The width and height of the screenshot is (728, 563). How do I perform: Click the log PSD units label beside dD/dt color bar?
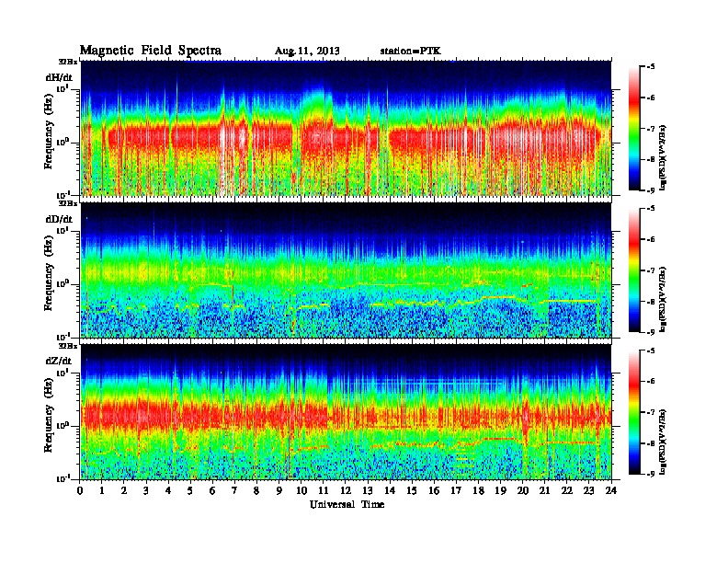tap(664, 299)
